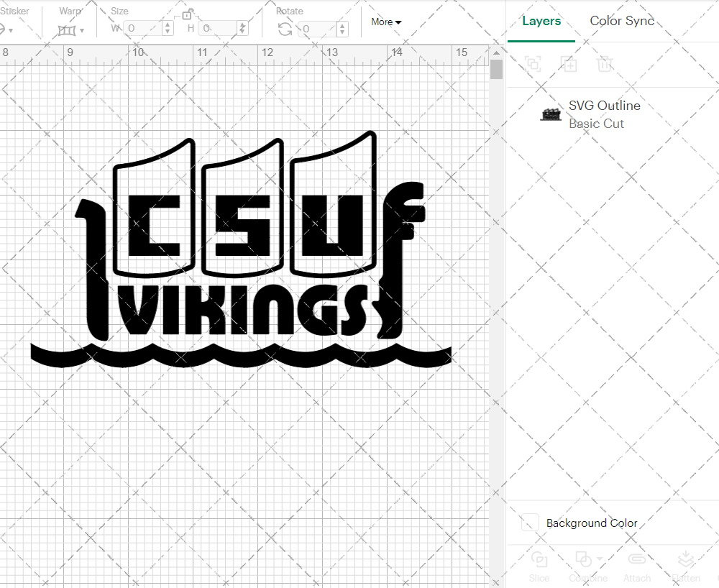Click the Rotate reset icon

[x=285, y=28]
